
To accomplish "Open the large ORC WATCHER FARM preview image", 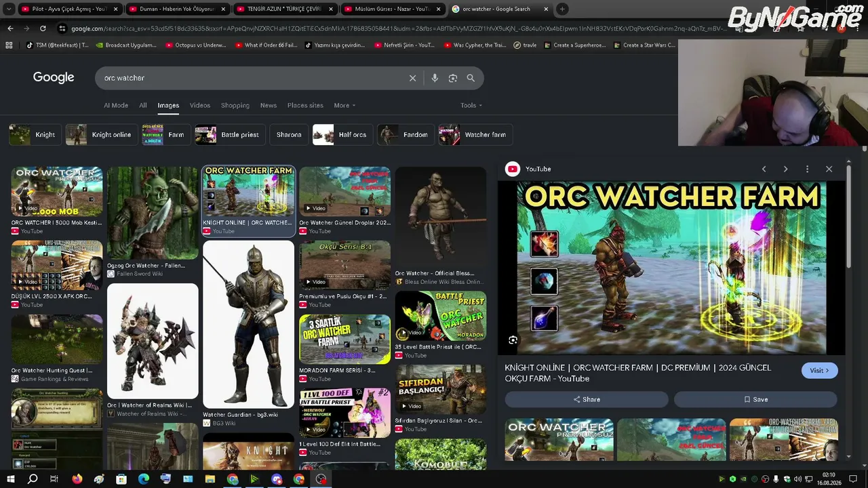I will pos(672,267).
